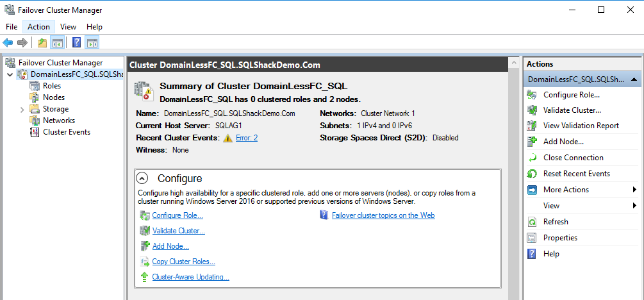Select DomainLessFC_SQL cluster in the tree
The height and width of the screenshot is (300, 644).
coord(77,74)
